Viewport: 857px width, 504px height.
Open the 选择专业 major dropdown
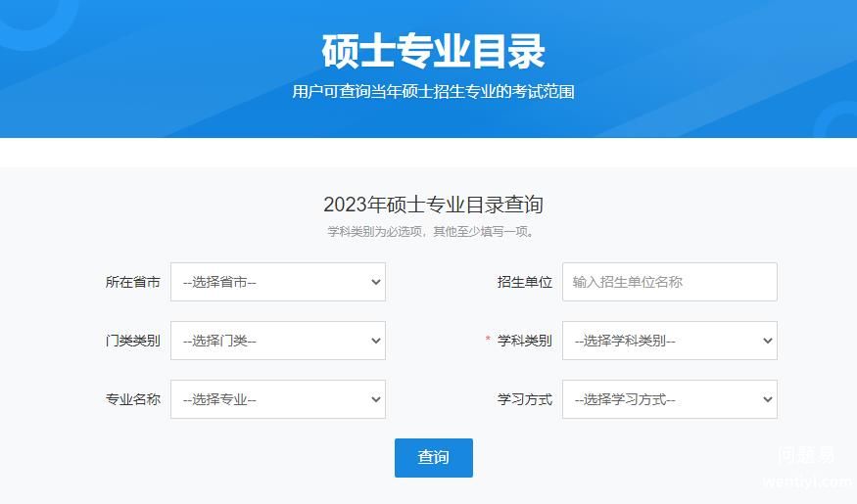pos(277,399)
